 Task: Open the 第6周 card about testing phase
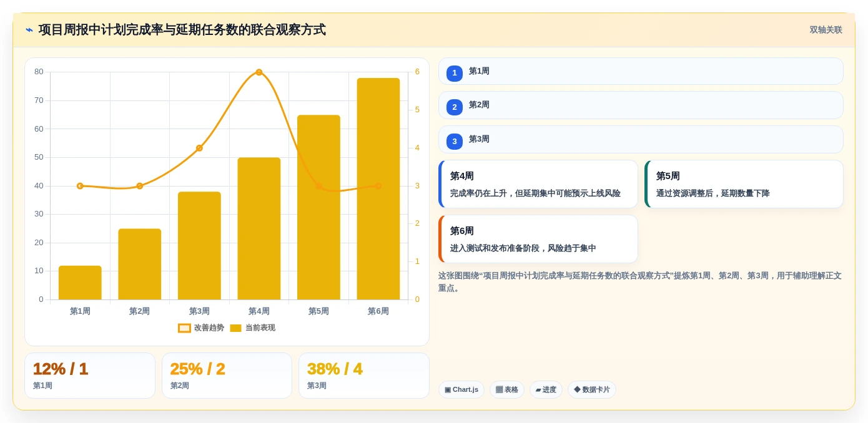pos(538,239)
